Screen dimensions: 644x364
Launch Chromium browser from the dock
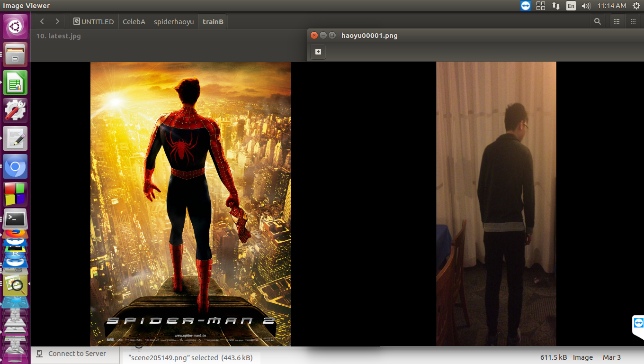[x=15, y=166]
